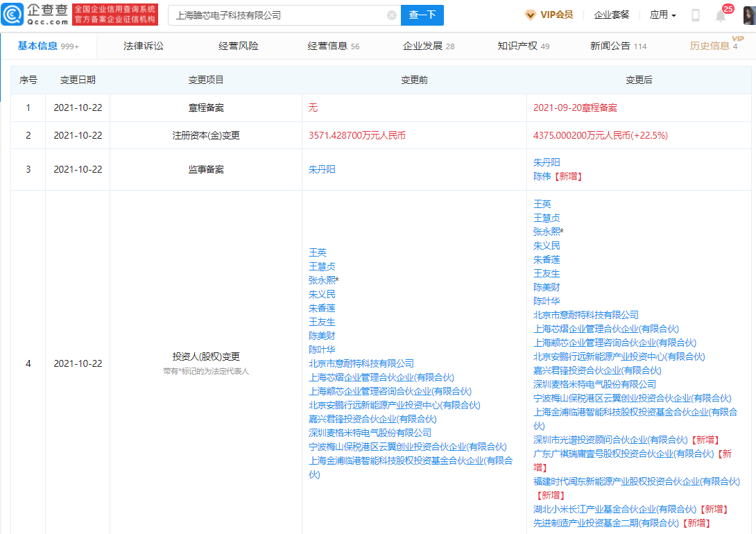Click 2021-09-20章程备案 cell text
The image size is (756, 534).
click(x=575, y=108)
